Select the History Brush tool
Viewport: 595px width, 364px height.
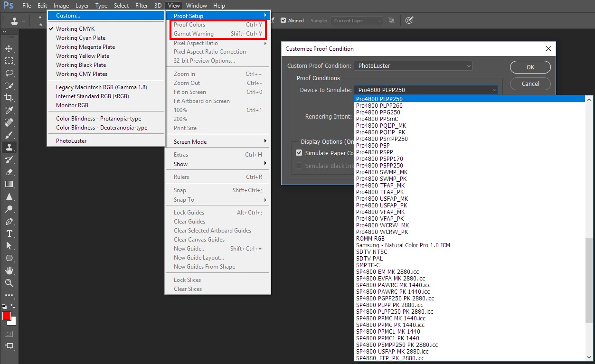tap(9, 159)
